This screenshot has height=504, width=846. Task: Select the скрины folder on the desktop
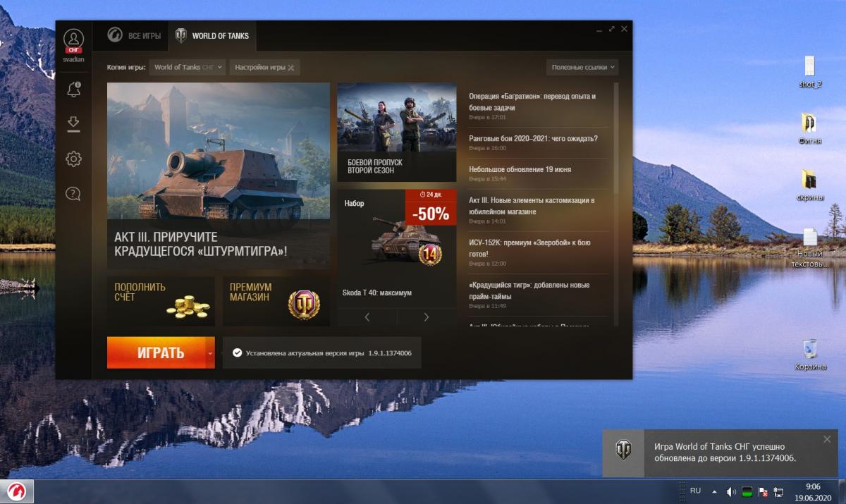coord(810,185)
